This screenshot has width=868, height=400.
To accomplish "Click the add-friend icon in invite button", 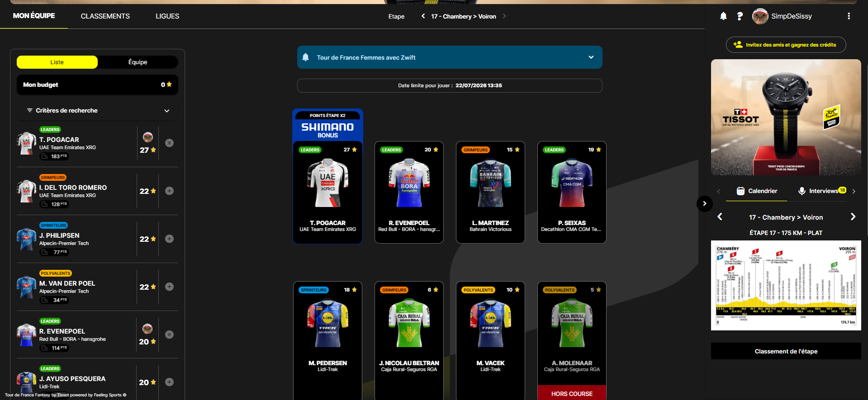I will click(738, 45).
